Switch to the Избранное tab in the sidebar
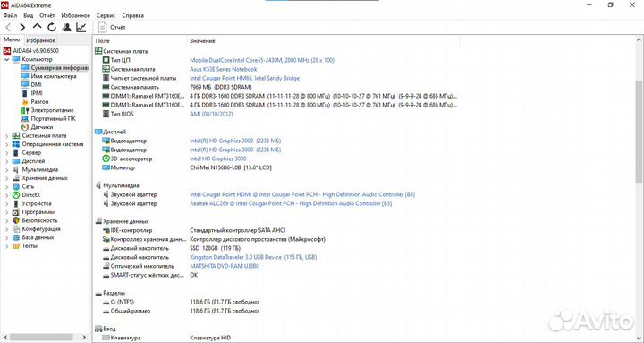This screenshot has height=343, width=644. click(40, 40)
